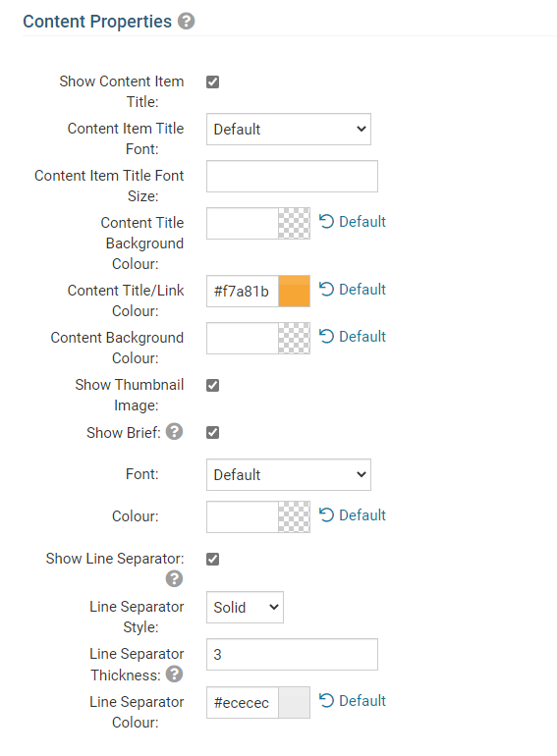Uncheck Show Content Item Title checkbox

[212, 81]
